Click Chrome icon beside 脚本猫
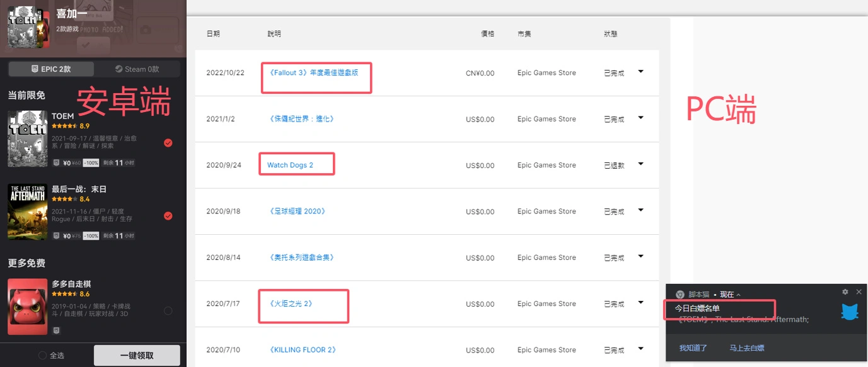This screenshot has width=868, height=367. (x=680, y=295)
